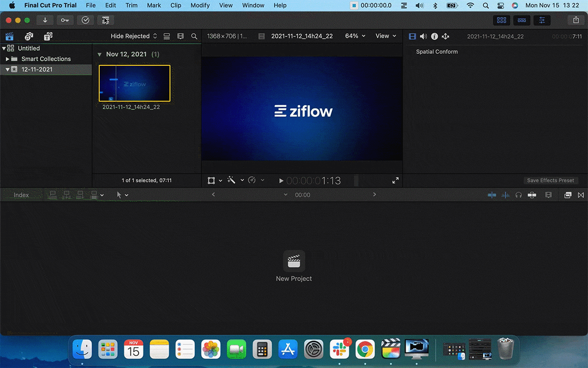588x368 pixels.
Task: Open the 64% viewer zoom dropdown
Action: [355, 36]
